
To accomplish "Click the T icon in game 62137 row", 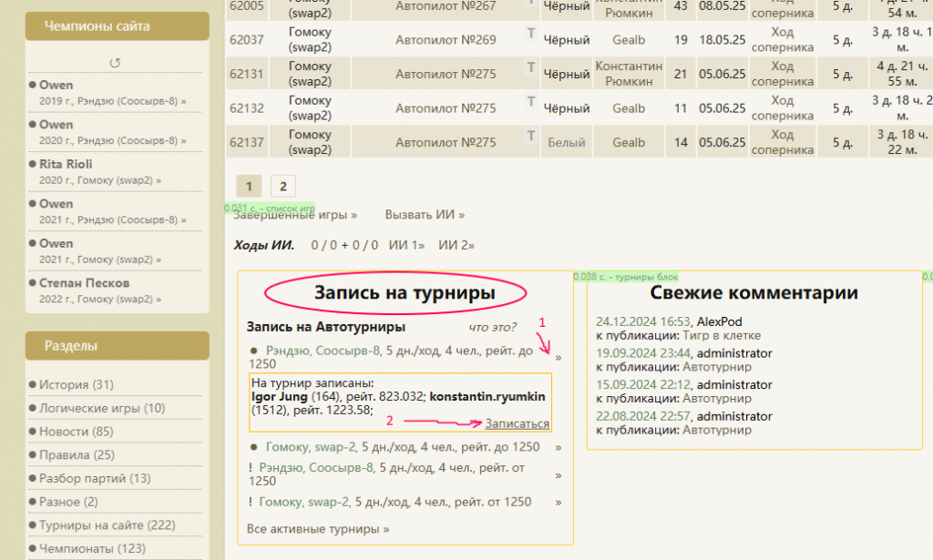I will (531, 136).
